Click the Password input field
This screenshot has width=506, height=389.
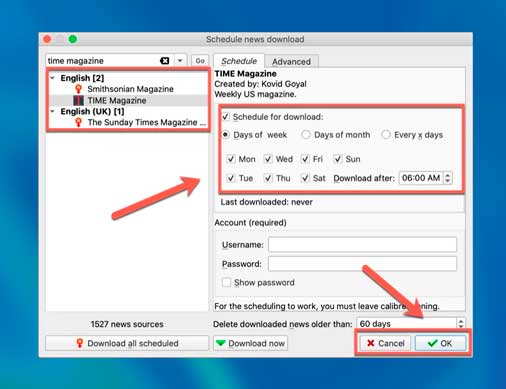pos(362,264)
